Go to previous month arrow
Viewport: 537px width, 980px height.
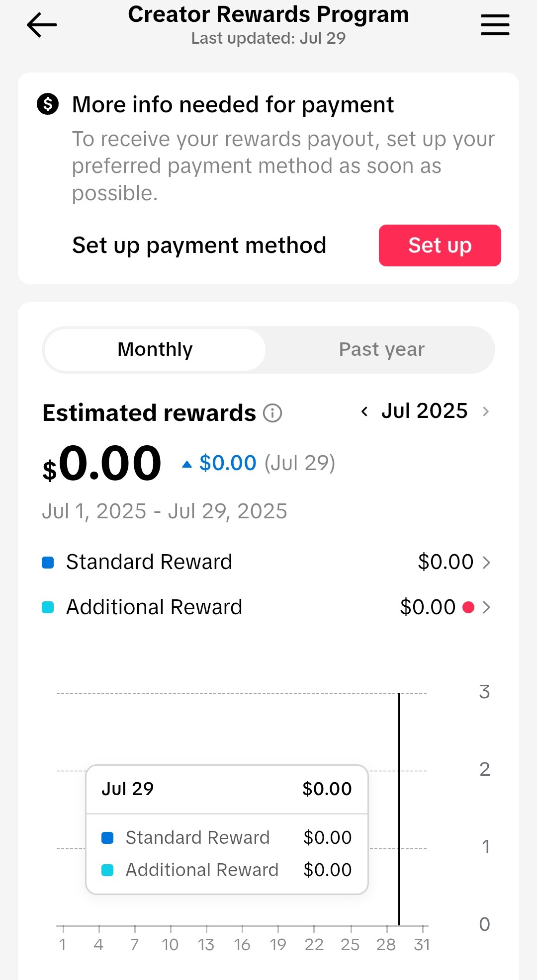364,411
